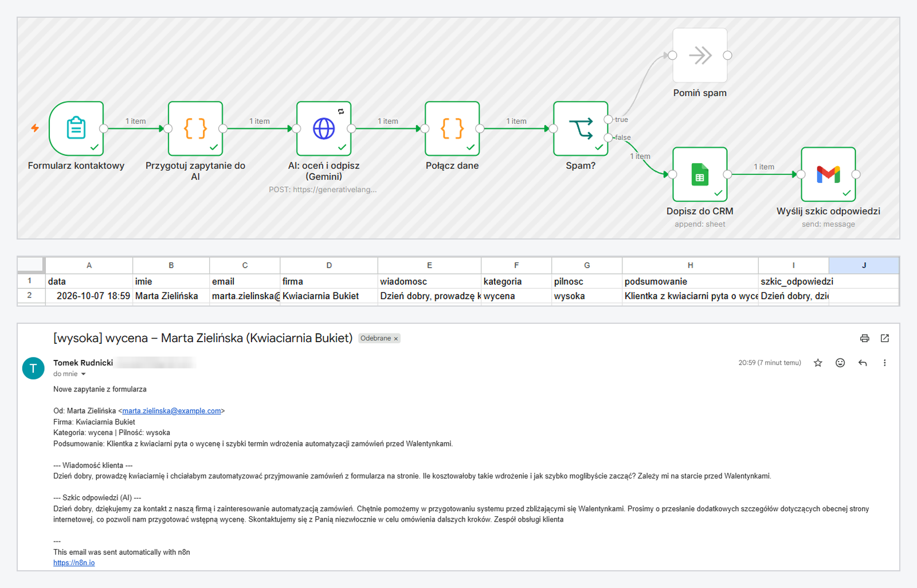Open the Gemini HTTP request node

coord(324,128)
